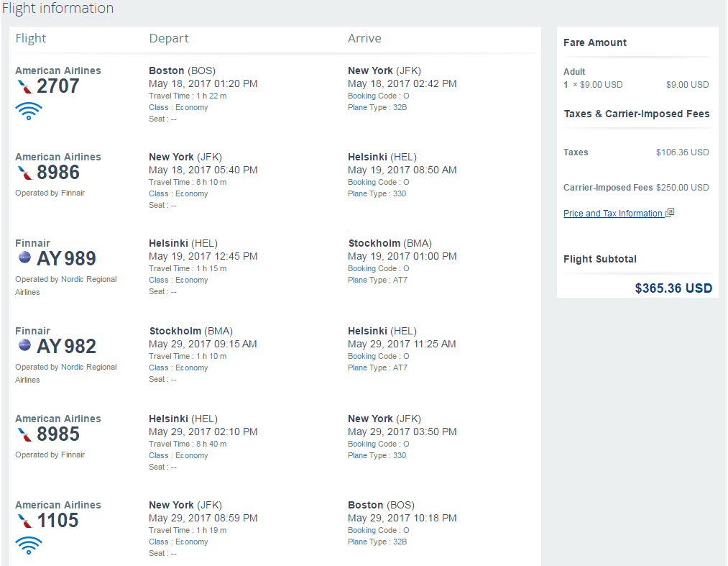Click external-link icon after Price and Tax Information
The image size is (728, 566).
670,213
